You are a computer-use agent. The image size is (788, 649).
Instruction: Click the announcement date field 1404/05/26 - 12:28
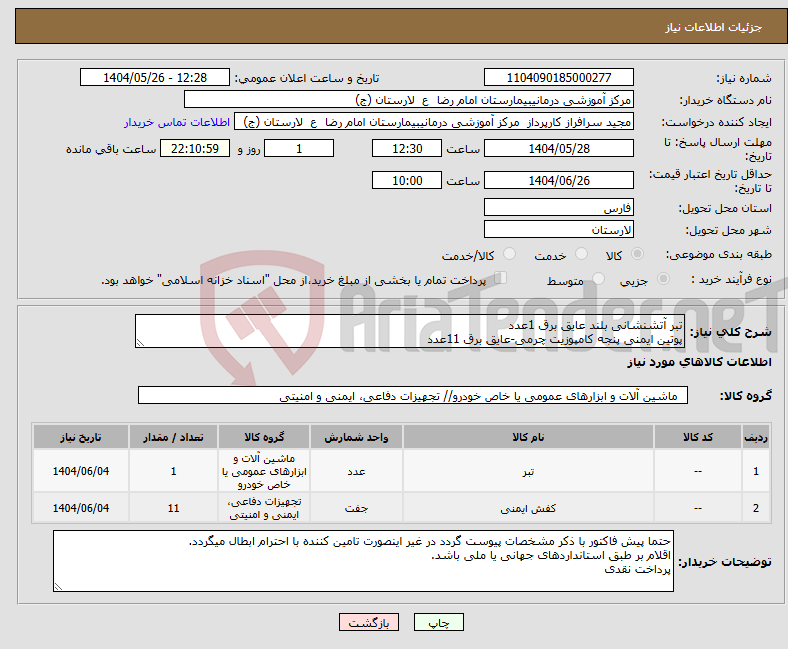[x=155, y=77]
